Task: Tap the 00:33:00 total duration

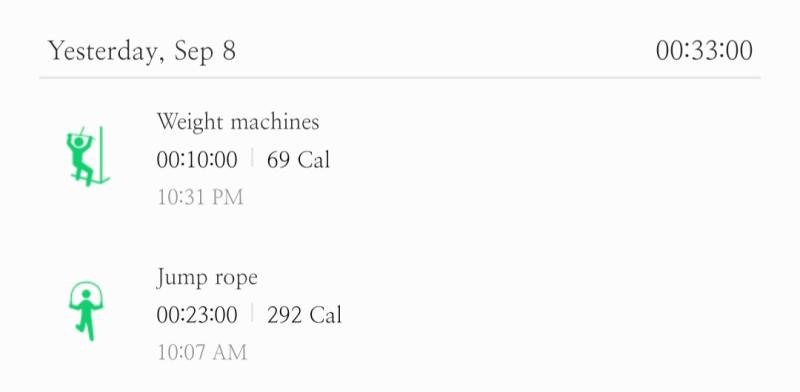Action: coord(704,52)
